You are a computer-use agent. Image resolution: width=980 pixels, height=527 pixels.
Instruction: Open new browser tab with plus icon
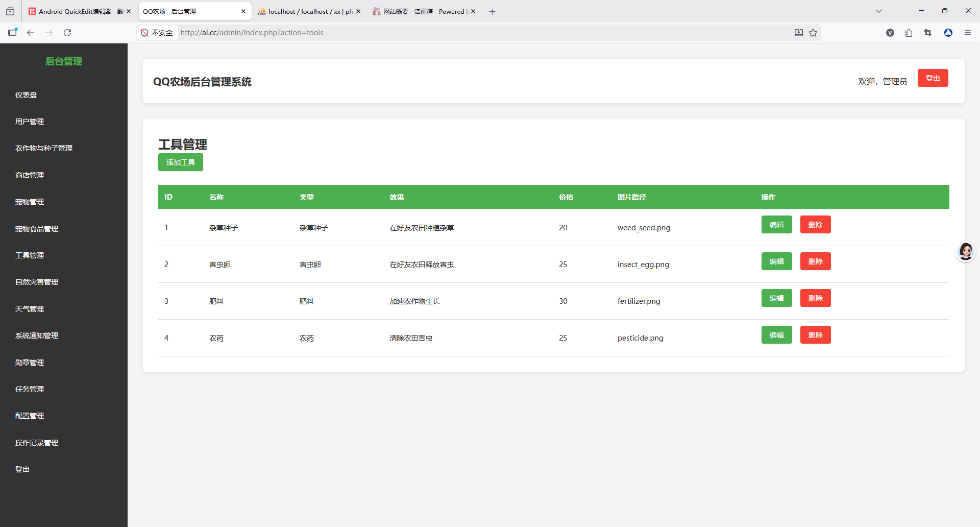coord(492,11)
